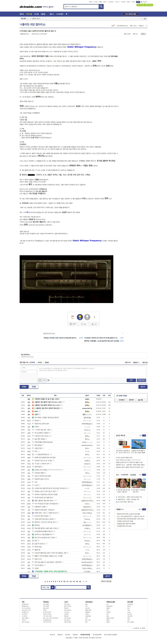This screenshot has height=644, width=167.
Task: Click the comment text area
Action: (92, 372)
